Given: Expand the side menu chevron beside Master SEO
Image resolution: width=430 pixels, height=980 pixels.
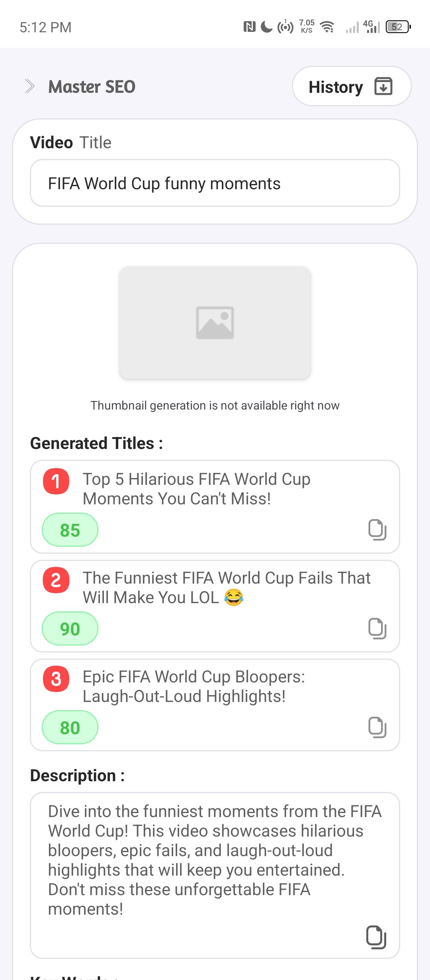Looking at the screenshot, I should 29,86.
